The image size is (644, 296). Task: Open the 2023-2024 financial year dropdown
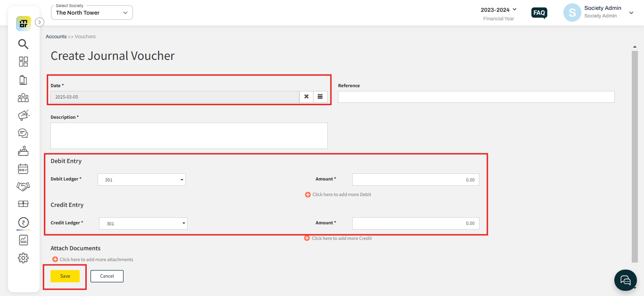(x=499, y=9)
